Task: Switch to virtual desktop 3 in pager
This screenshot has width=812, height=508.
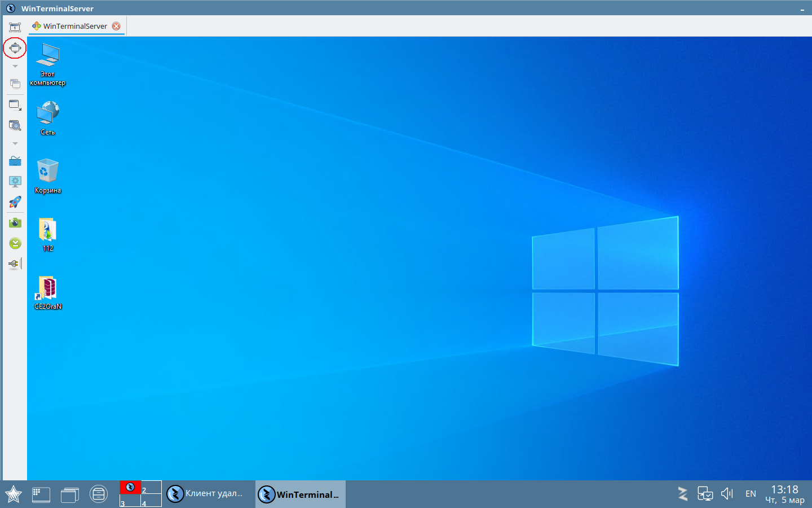Action: (130, 500)
